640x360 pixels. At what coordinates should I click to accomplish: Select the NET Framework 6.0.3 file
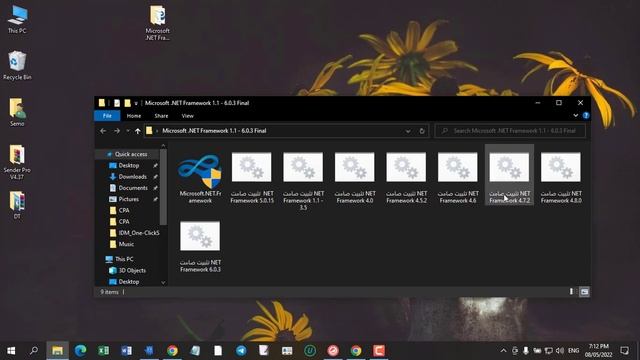(x=200, y=247)
